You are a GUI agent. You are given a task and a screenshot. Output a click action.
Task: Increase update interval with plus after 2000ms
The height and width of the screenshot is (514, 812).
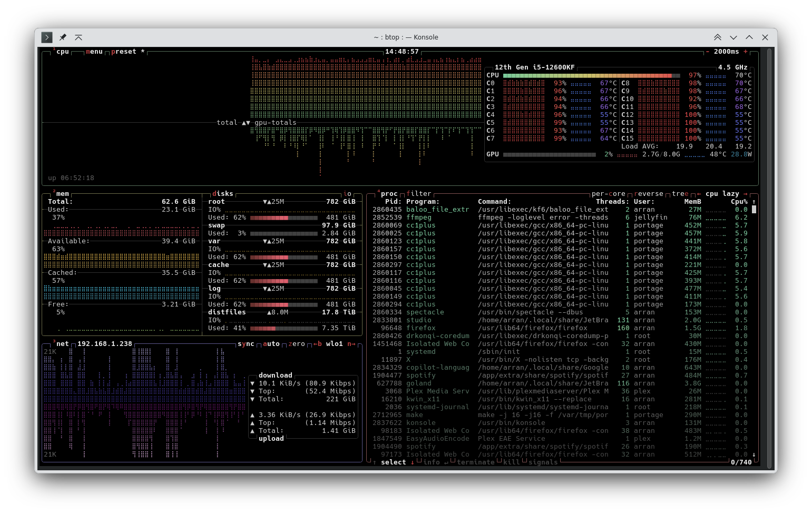click(x=746, y=52)
